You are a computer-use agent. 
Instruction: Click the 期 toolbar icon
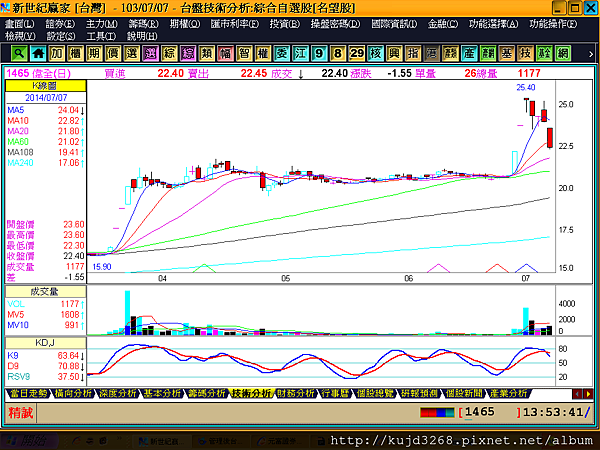click(94, 53)
